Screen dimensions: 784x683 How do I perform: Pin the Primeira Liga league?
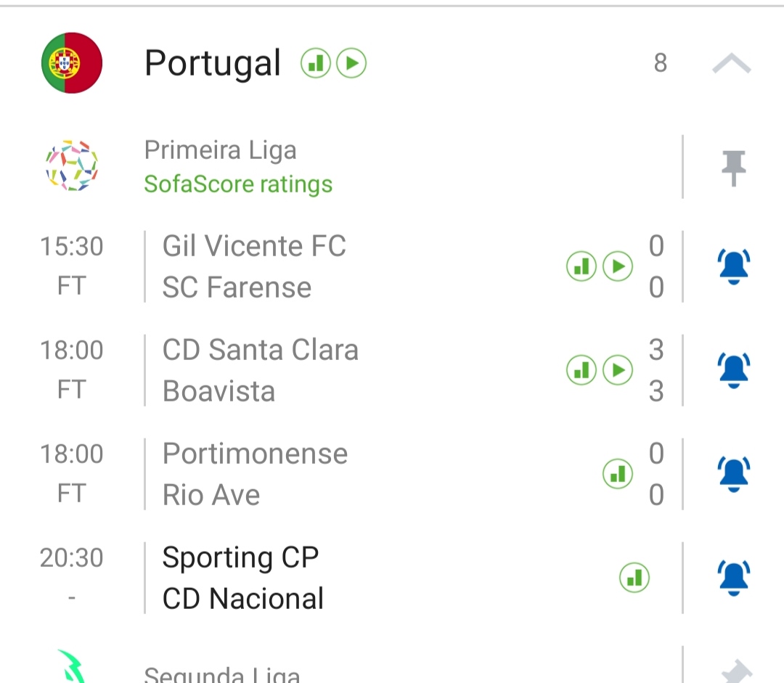(x=733, y=167)
